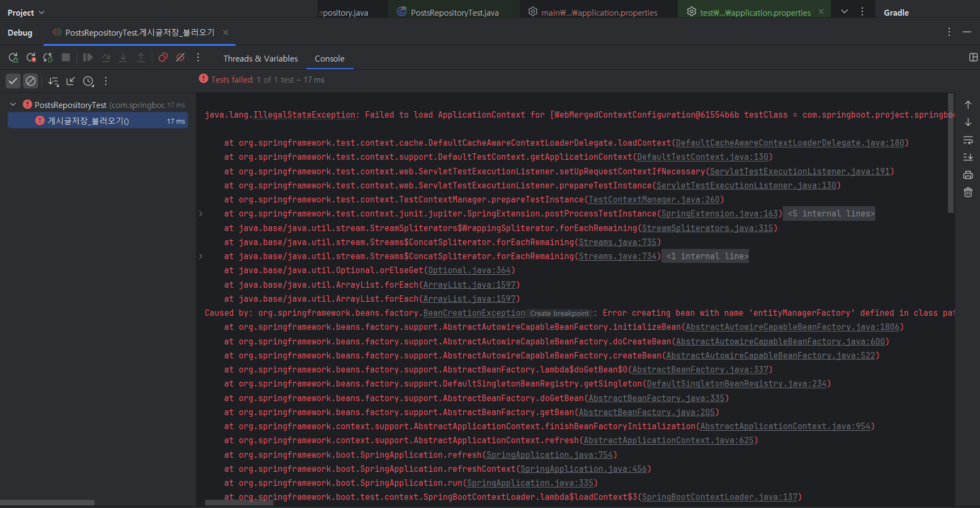Open the SpringBootContextLoader.java:137 link
Viewport: 980px width, 508px height.
(720, 497)
